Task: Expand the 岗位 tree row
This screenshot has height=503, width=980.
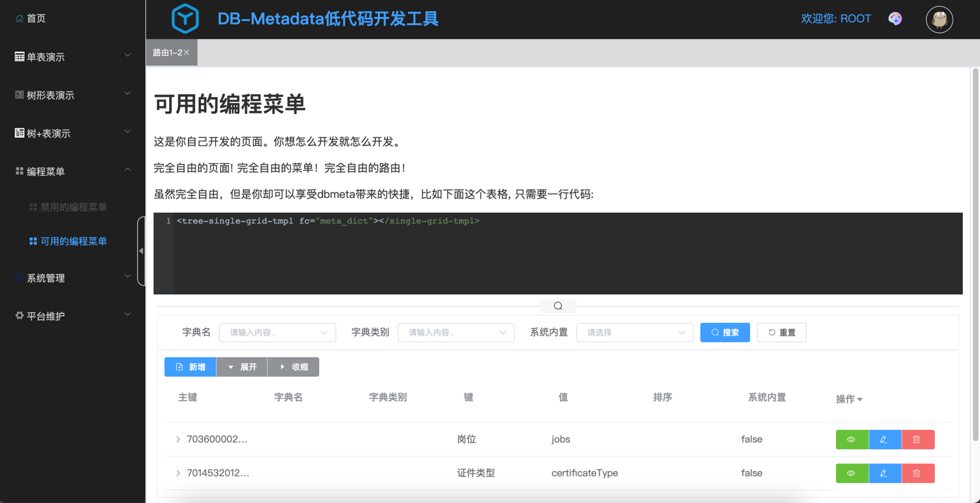Action: [178, 440]
